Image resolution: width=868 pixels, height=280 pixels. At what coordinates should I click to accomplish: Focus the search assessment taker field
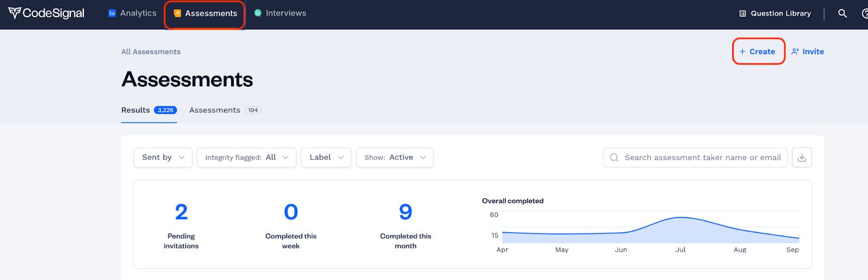click(695, 157)
